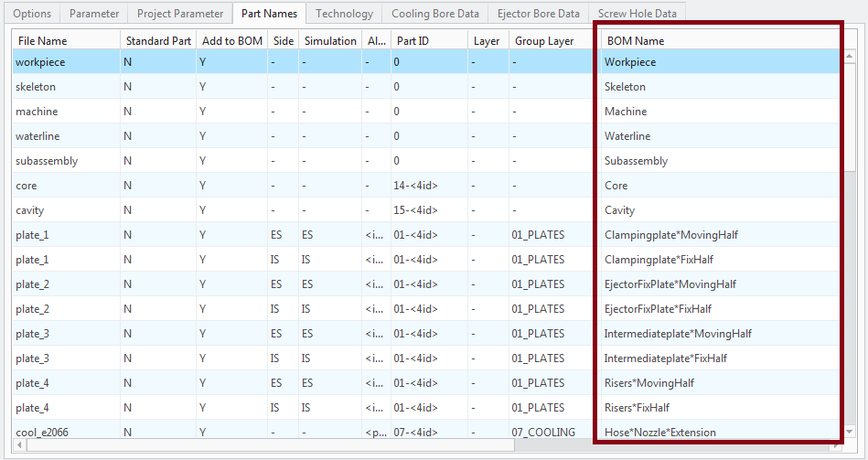Viewport: 868px width, 460px height.
Task: Click the Group Layer column header
Action: (x=543, y=41)
